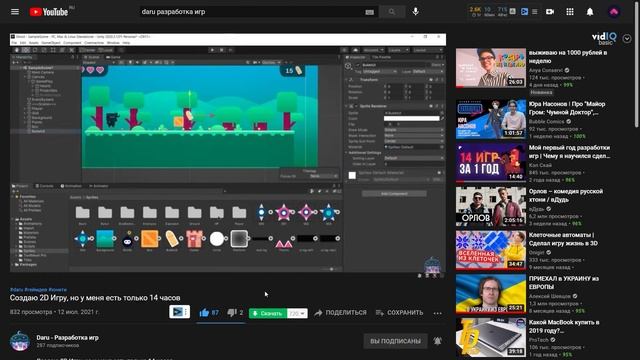Screen dimensions: 640x360
Task: Click ПОДЕЛИТЬСЯ to share the video
Action: coord(340,313)
